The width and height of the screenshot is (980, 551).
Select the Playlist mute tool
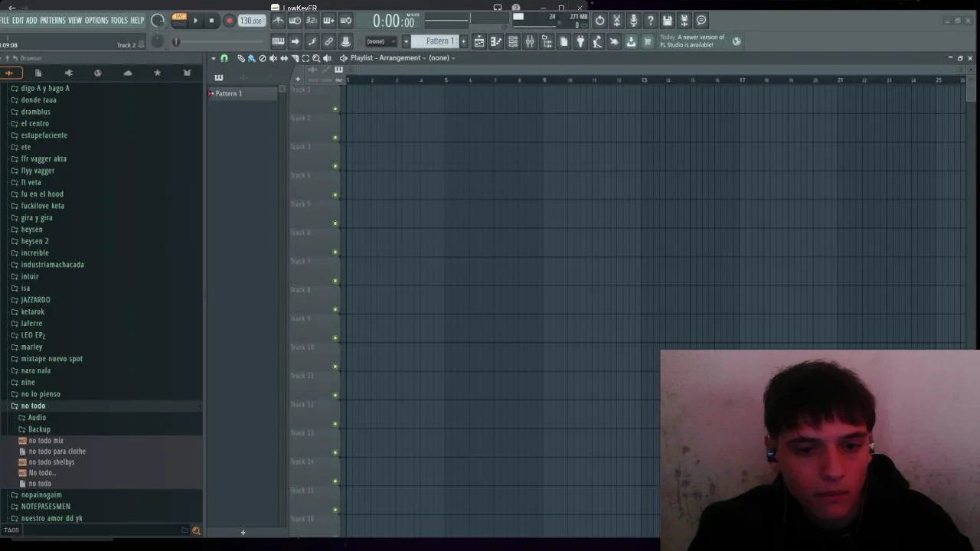tap(273, 58)
